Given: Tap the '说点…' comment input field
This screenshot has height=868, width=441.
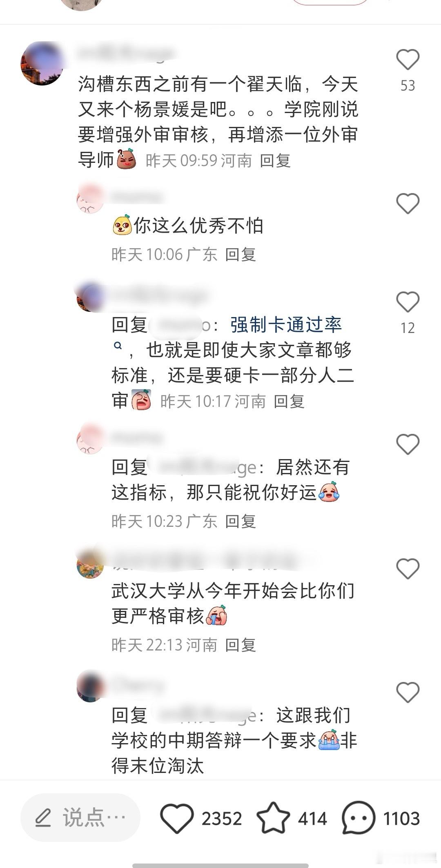Looking at the screenshot, I should pos(80,818).
